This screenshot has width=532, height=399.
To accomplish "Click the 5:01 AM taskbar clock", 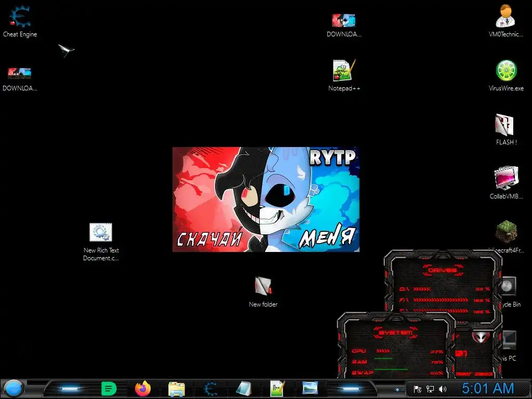I will click(488, 389).
